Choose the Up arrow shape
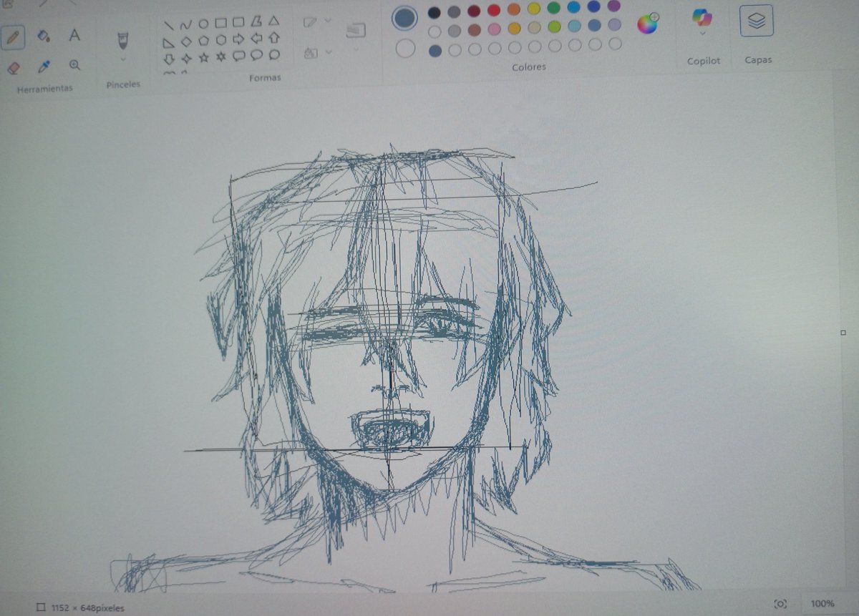Image resolution: width=859 pixels, height=616 pixels. (x=273, y=38)
